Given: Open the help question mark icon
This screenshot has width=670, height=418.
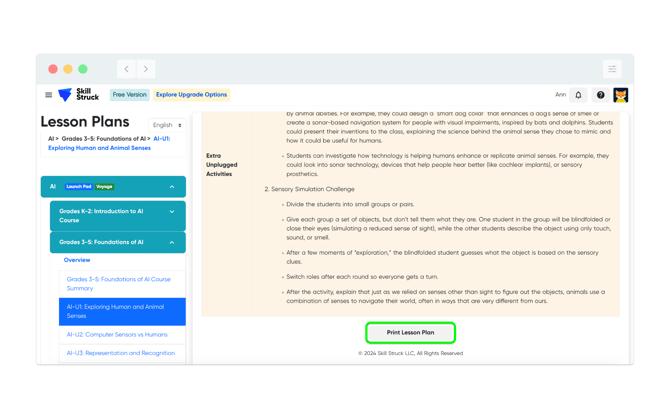Looking at the screenshot, I should pos(600,95).
